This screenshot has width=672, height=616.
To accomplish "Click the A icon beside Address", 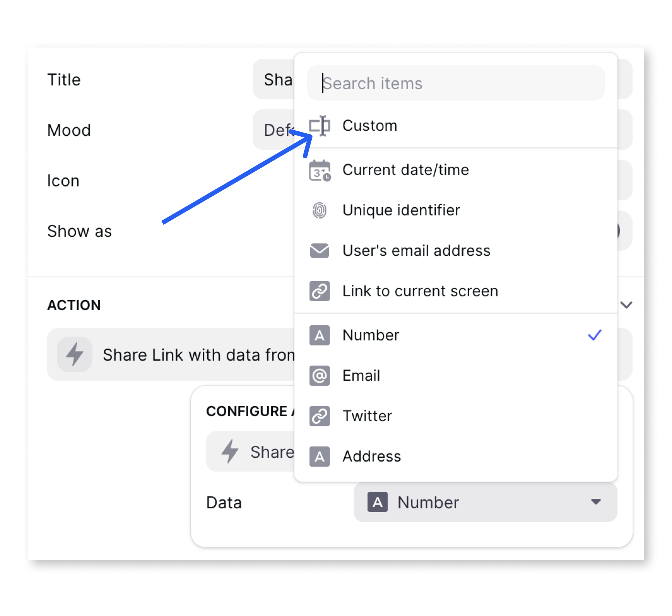I will click(x=320, y=456).
